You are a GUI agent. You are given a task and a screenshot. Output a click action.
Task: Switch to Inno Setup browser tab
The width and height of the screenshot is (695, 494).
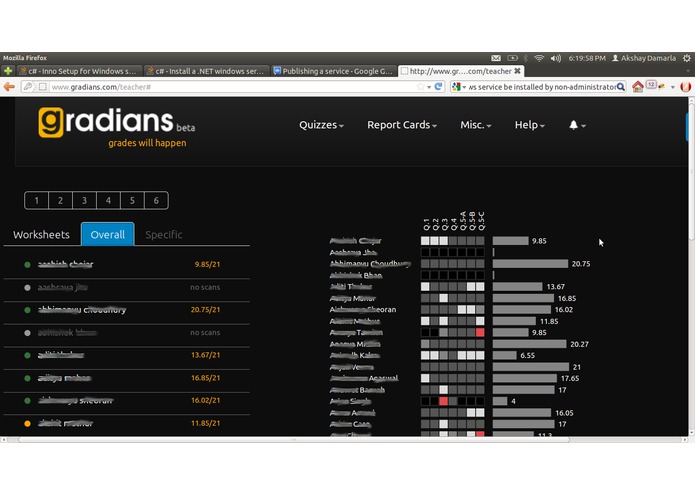(x=80, y=71)
